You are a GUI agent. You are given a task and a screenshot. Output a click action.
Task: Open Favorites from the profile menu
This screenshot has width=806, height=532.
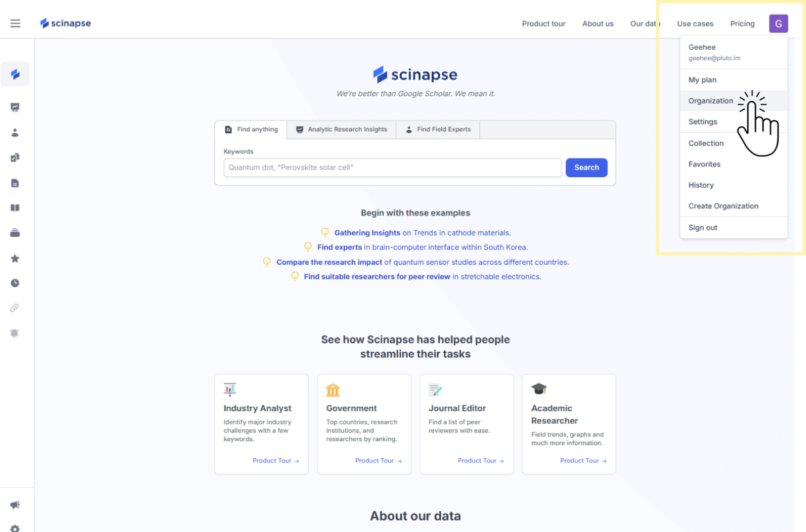[734, 164]
